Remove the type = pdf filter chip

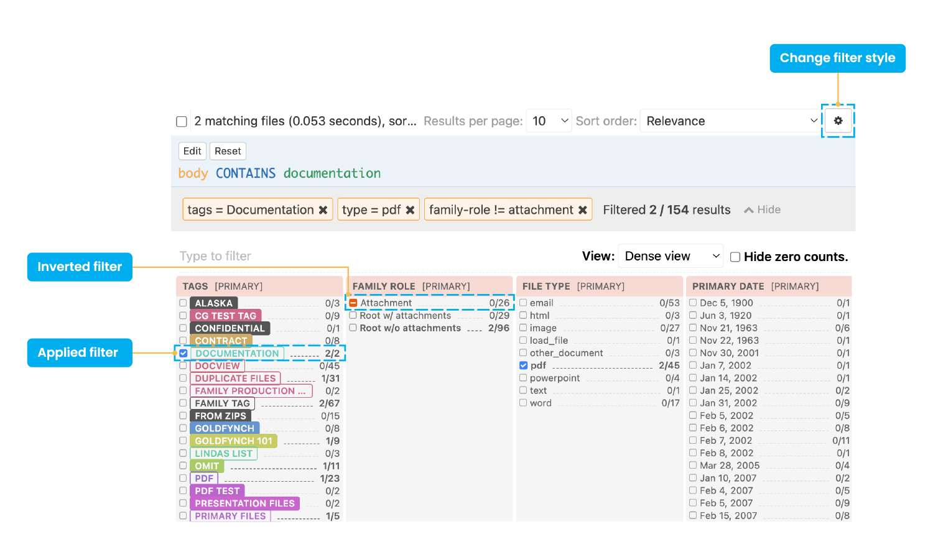pyautogui.click(x=410, y=210)
